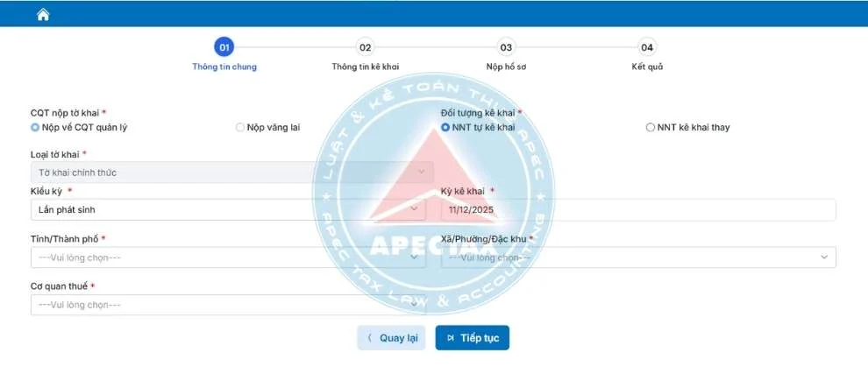
Task: Select step 04 circle
Action: click(x=646, y=47)
